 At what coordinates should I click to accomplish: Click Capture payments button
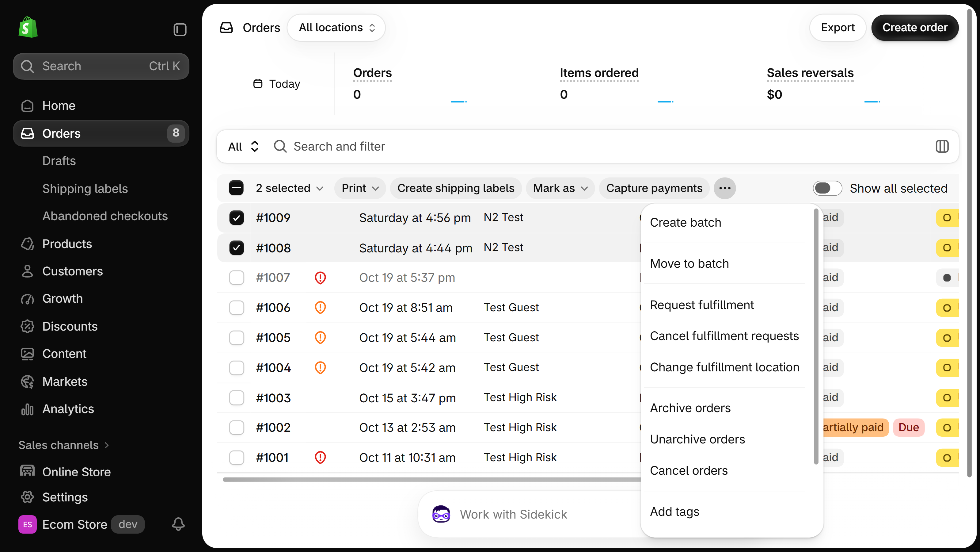coord(654,188)
